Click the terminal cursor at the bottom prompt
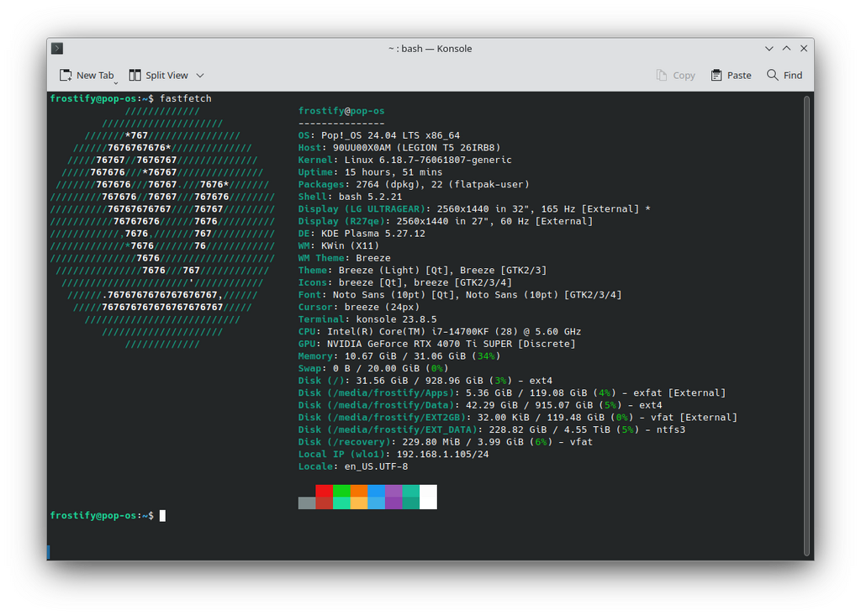The width and height of the screenshot is (861, 616). click(162, 515)
